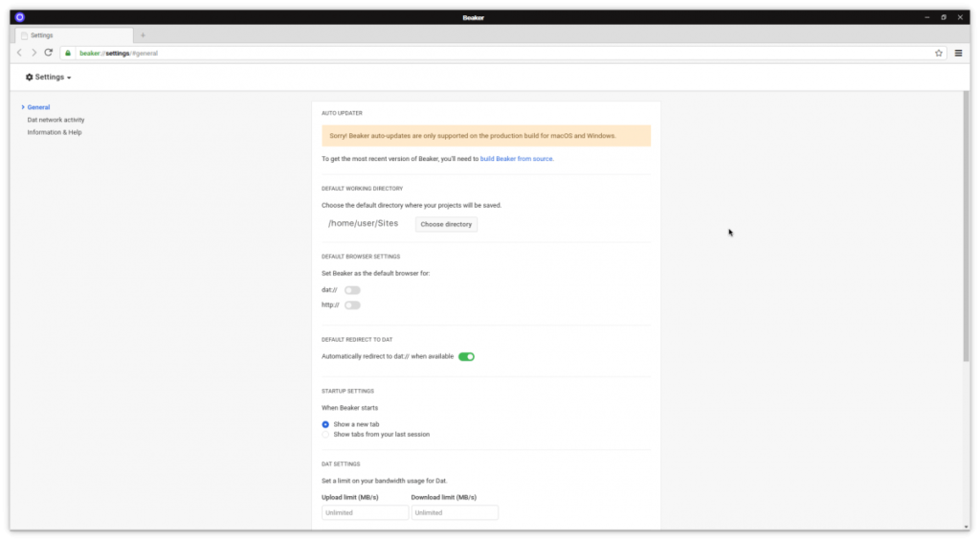Click the /home/user/Sites directory path

coord(363,223)
